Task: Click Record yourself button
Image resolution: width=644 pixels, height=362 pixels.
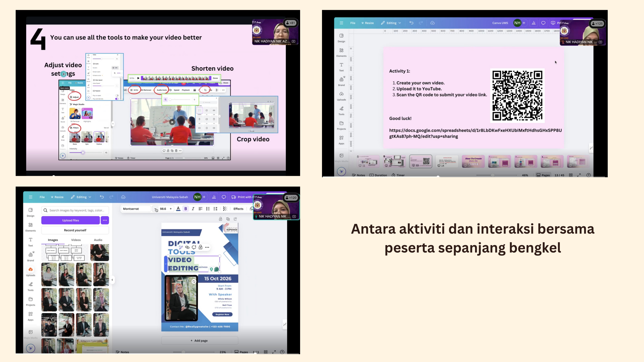Action: [x=75, y=230]
